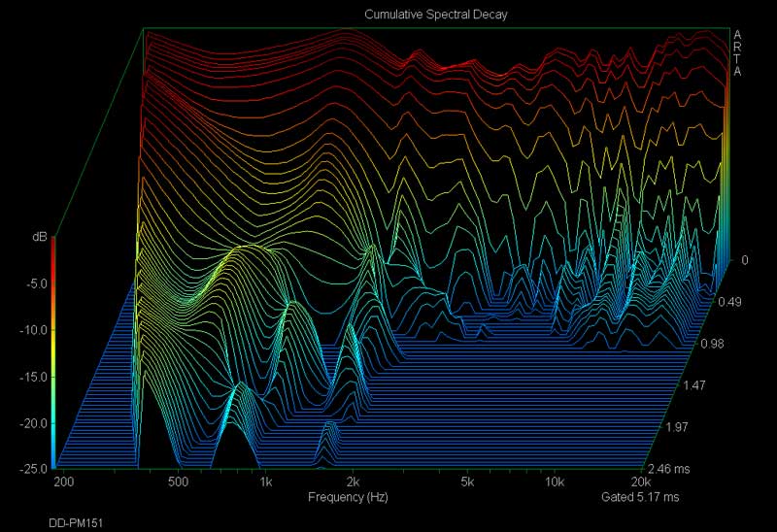Viewport: 777px width, 532px height.
Task: Select the -25.0 dB scale label
Action: [x=35, y=469]
